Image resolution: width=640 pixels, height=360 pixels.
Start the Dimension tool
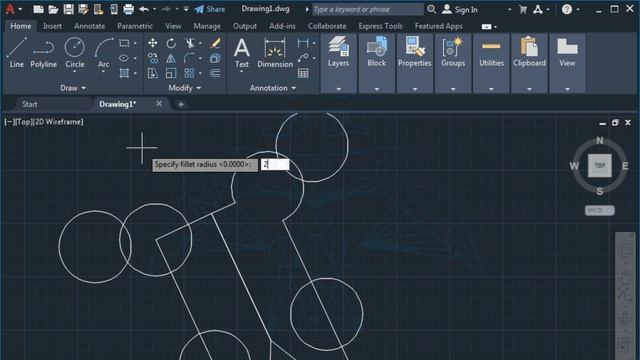click(x=275, y=53)
